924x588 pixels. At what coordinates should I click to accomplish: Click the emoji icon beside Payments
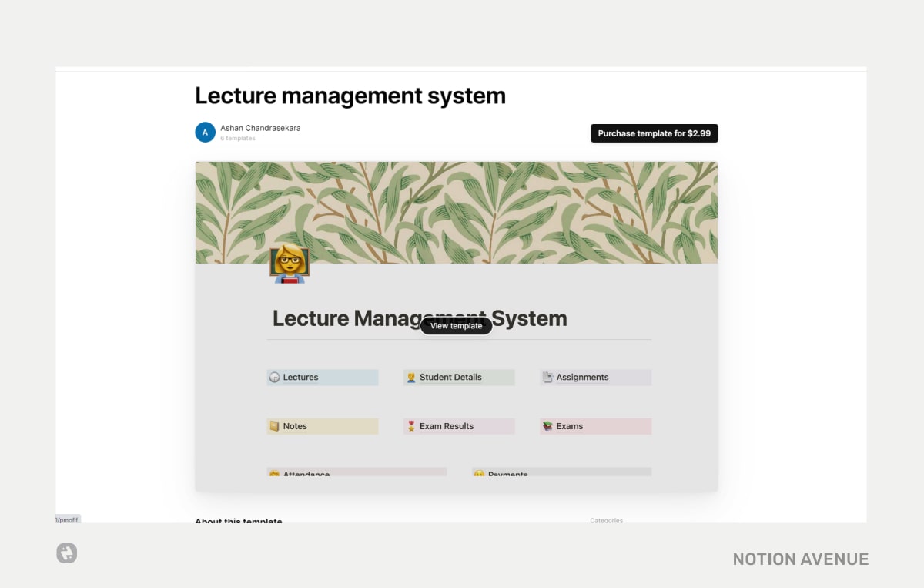click(x=479, y=473)
